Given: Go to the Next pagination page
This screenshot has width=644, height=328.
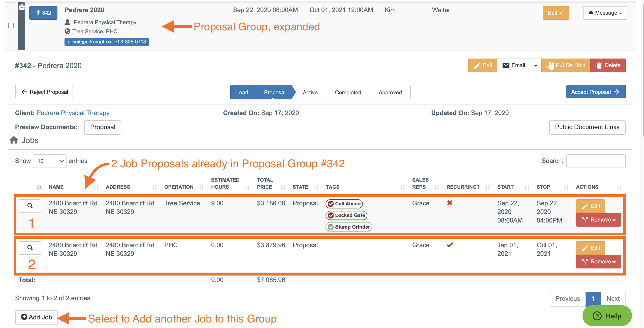Looking at the screenshot, I should (x=613, y=299).
